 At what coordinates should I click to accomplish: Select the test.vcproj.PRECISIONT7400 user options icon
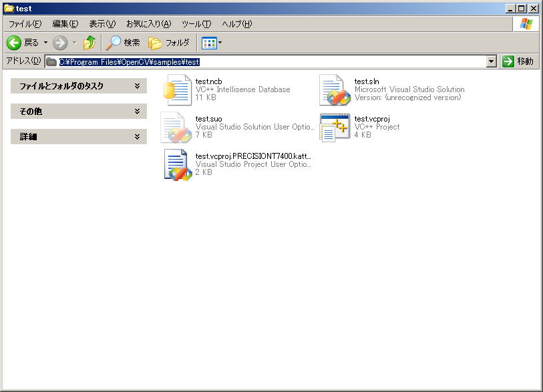178,165
